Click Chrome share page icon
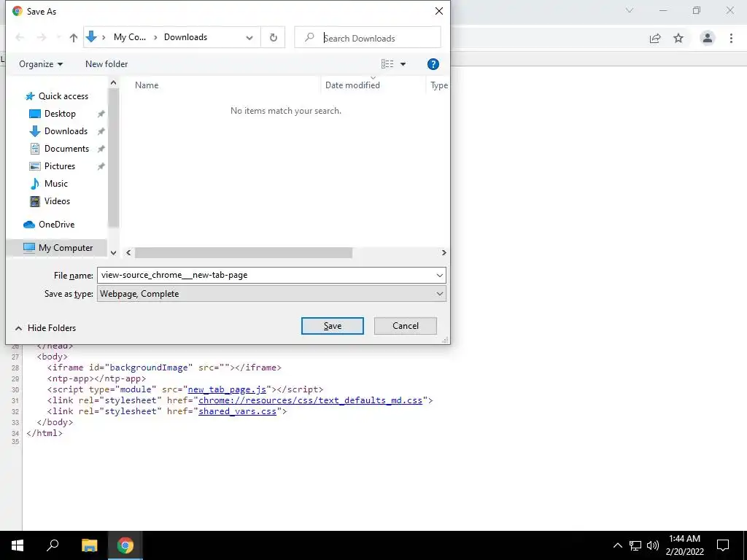747x560 pixels. pos(655,38)
